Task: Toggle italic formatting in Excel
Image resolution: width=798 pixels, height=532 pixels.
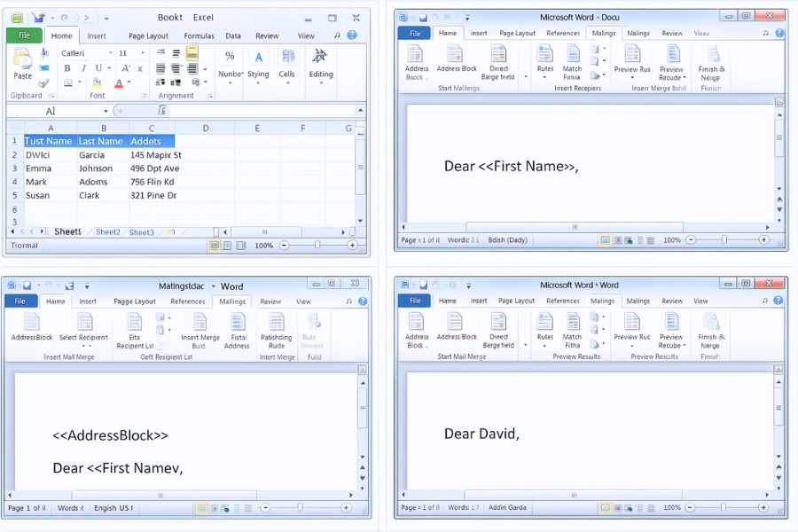Action: (x=82, y=68)
